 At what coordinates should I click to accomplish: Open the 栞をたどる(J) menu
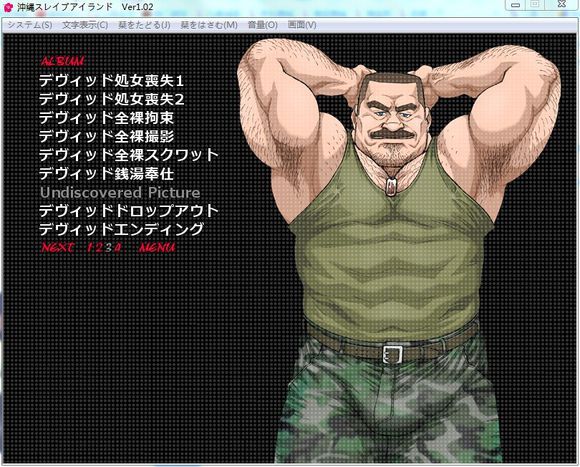tap(144, 25)
